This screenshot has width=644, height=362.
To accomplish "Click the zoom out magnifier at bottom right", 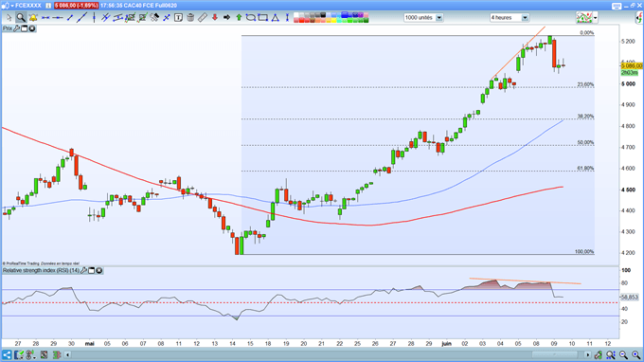I will point(623,354).
